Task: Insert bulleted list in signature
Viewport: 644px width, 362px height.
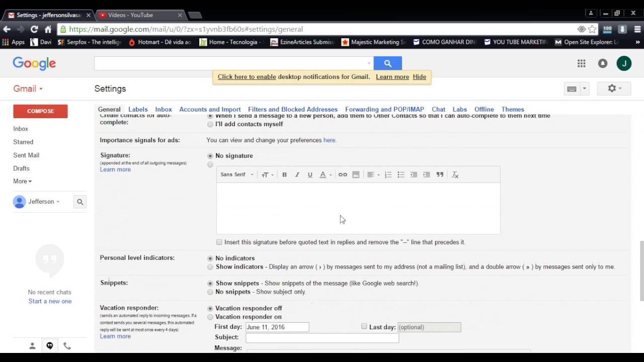Action: 401,174
